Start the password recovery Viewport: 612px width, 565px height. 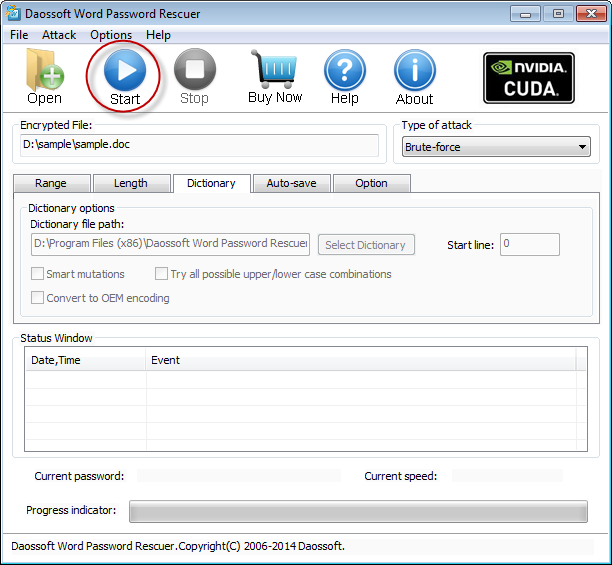click(125, 77)
